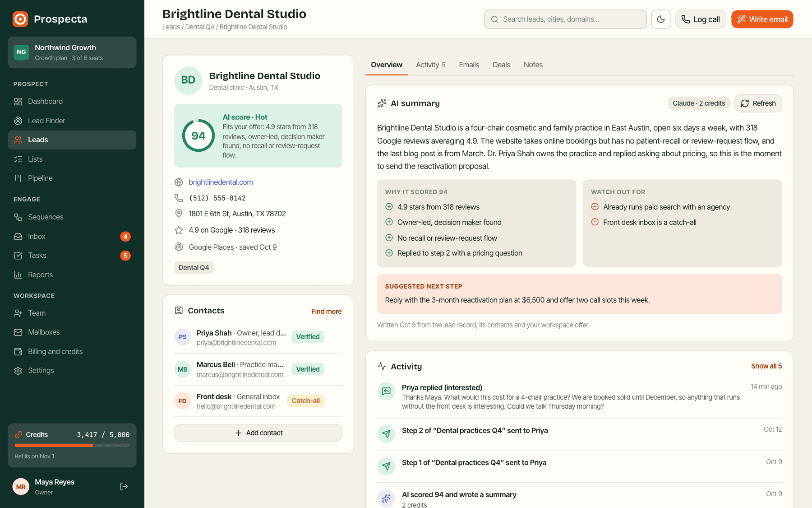The width and height of the screenshot is (812, 508).
Task: Open Step 2 of Dental practices Q4 activity
Action: 580,434
